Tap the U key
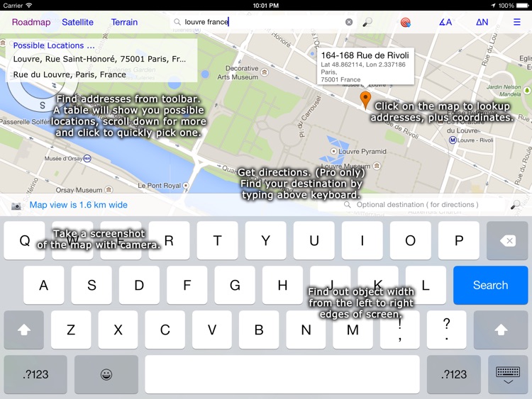The image size is (532, 399). point(314,241)
